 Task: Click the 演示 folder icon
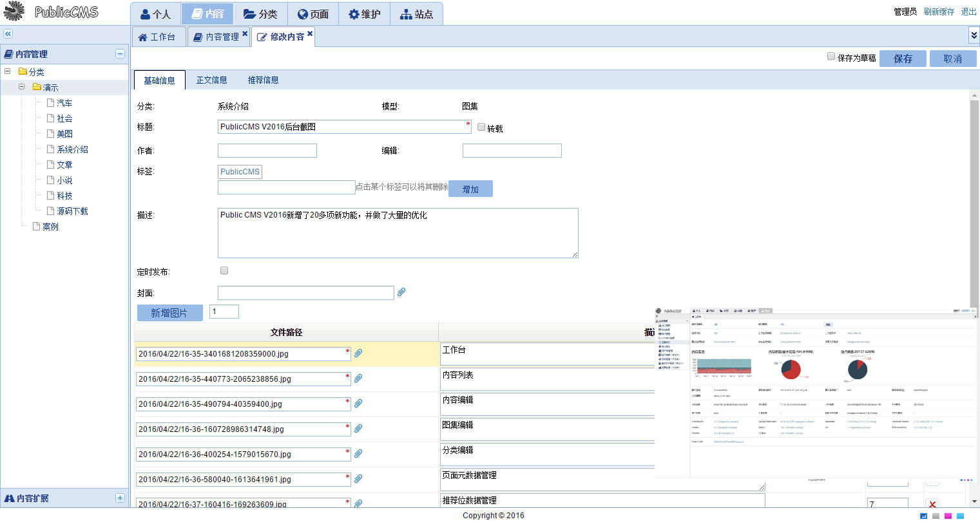tap(37, 87)
